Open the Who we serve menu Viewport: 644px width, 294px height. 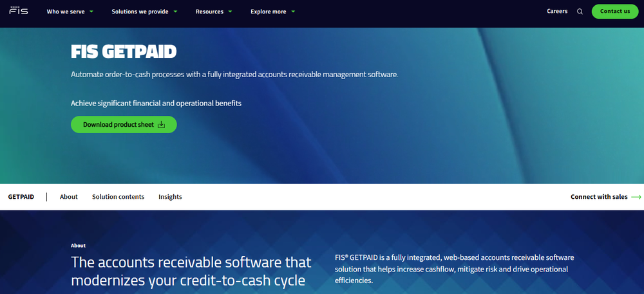[x=66, y=12]
